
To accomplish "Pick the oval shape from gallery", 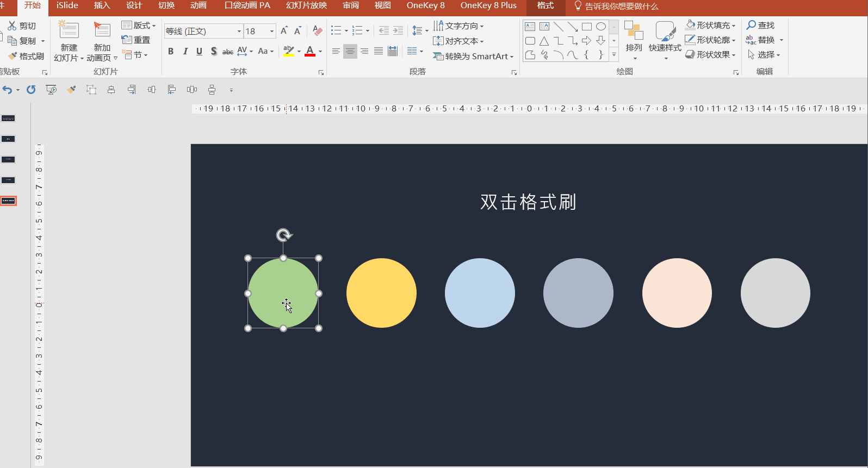I will (x=600, y=27).
